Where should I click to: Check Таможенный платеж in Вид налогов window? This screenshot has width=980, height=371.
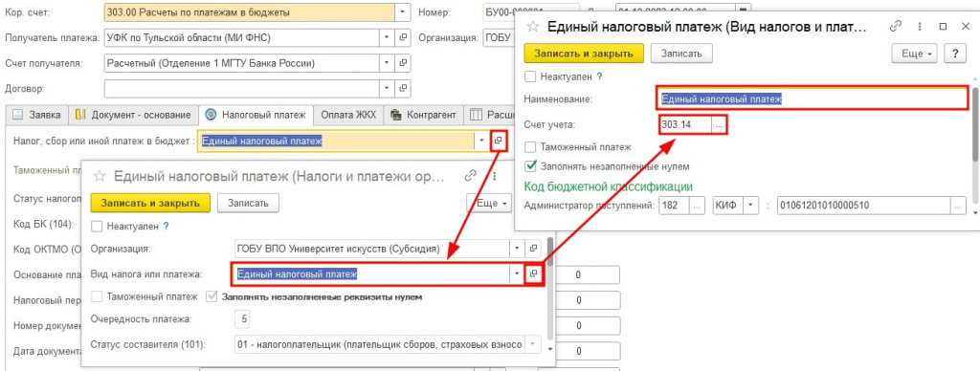pos(530,147)
